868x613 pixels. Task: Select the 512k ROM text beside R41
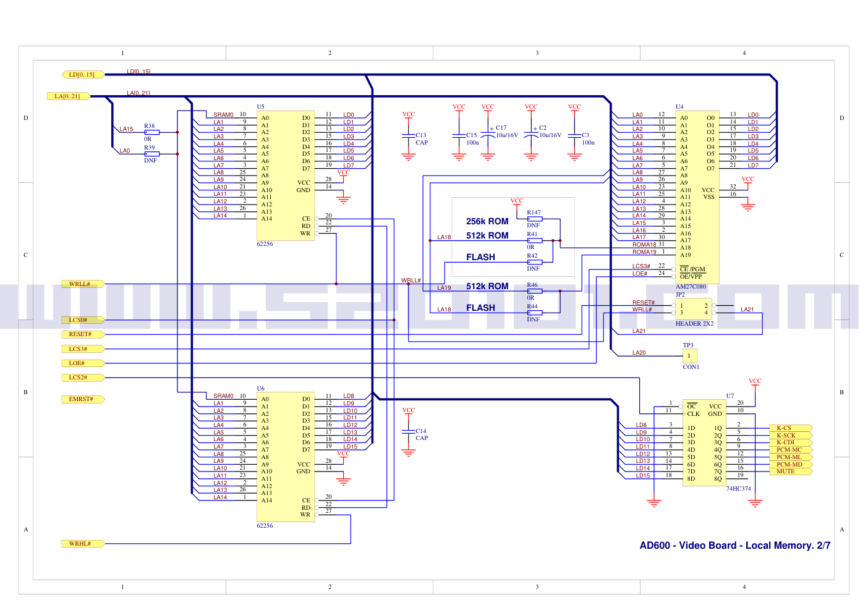coord(487,235)
